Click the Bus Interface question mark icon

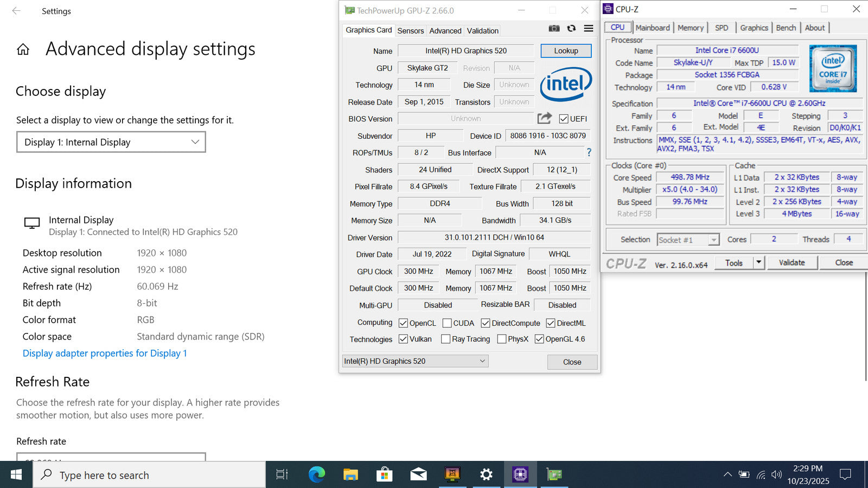589,152
